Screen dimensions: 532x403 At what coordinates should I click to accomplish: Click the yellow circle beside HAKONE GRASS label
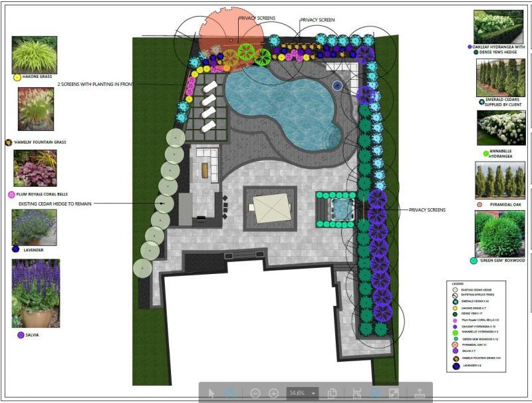[17, 77]
